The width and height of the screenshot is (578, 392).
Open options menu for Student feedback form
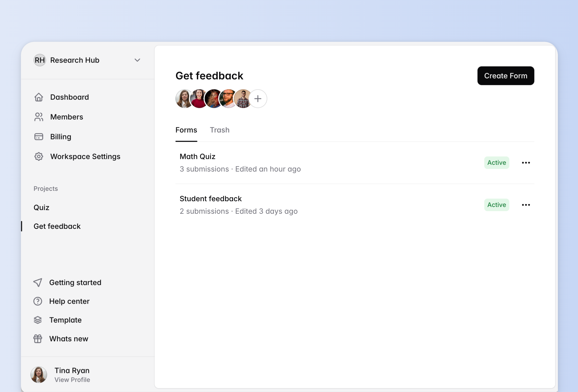coord(525,205)
